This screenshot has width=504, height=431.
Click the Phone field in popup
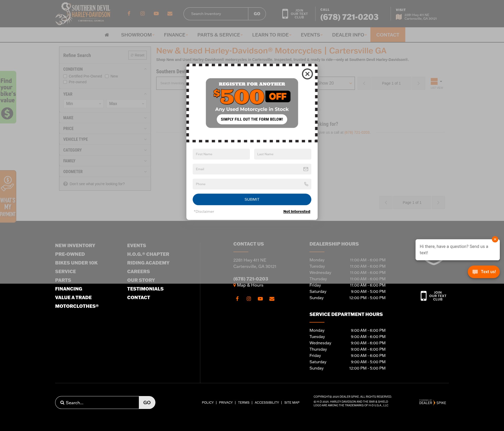click(252, 184)
